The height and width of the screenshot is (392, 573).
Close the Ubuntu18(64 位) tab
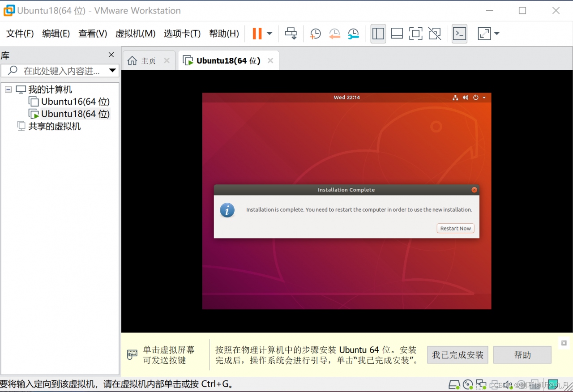pos(270,60)
